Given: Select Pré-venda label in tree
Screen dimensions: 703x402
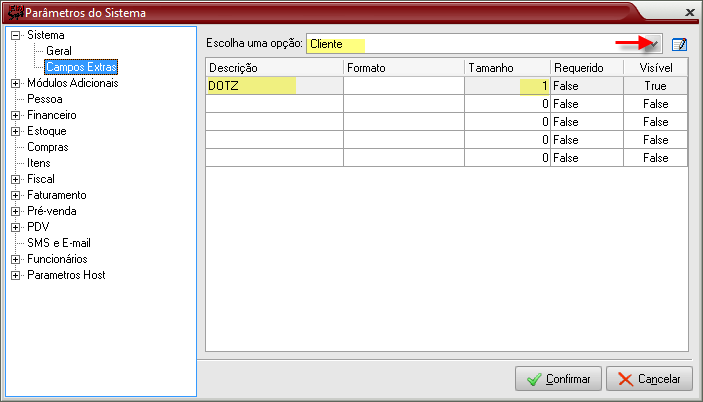Looking at the screenshot, I should pyautogui.click(x=52, y=211).
